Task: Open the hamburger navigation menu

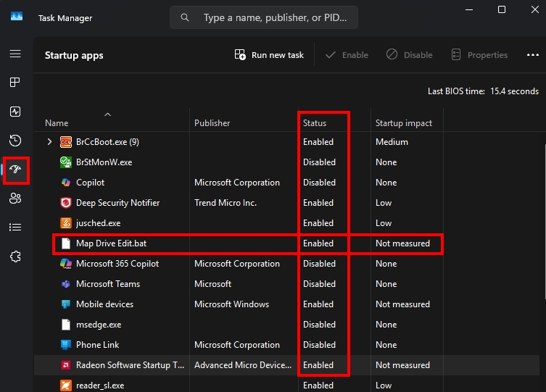Action: coord(15,54)
